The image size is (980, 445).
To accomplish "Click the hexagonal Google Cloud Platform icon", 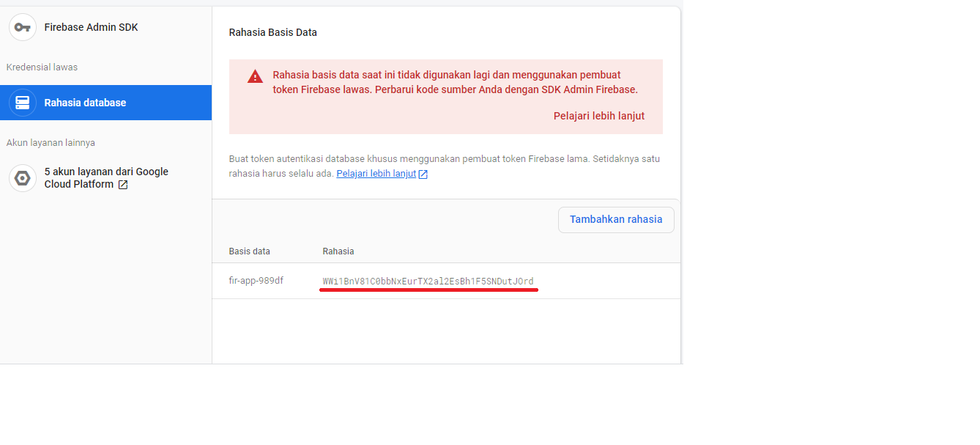I will tap(22, 177).
